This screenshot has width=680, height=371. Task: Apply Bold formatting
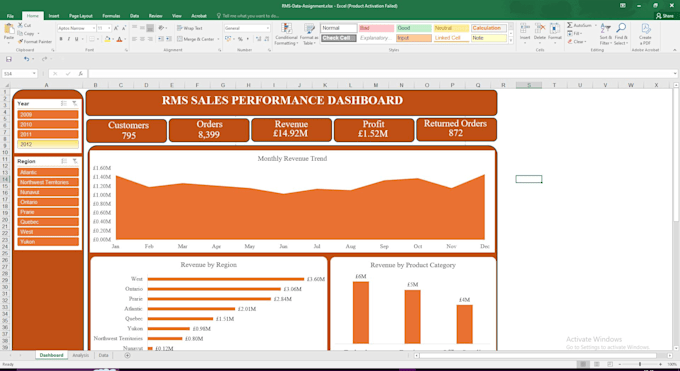(61, 39)
